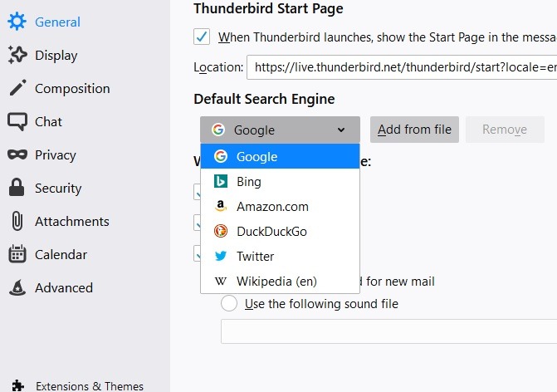Screen dimensions: 557x392
Task: Click the Privacy mask icon
Action: 17,154
